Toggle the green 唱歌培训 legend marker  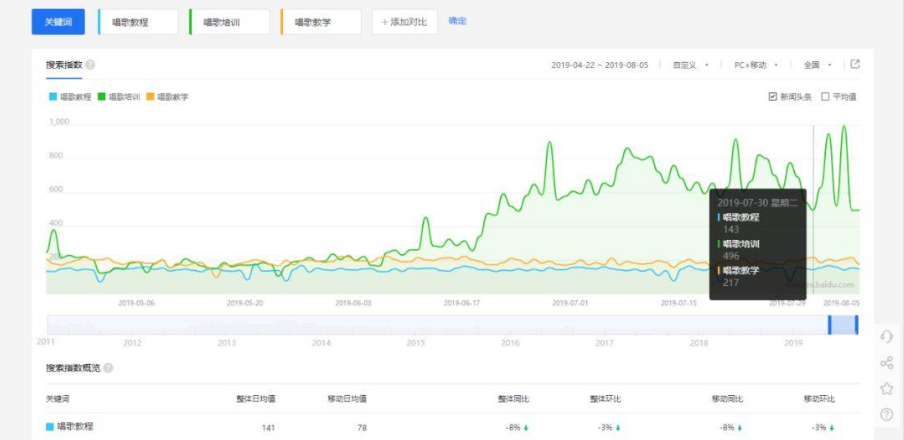(104, 97)
